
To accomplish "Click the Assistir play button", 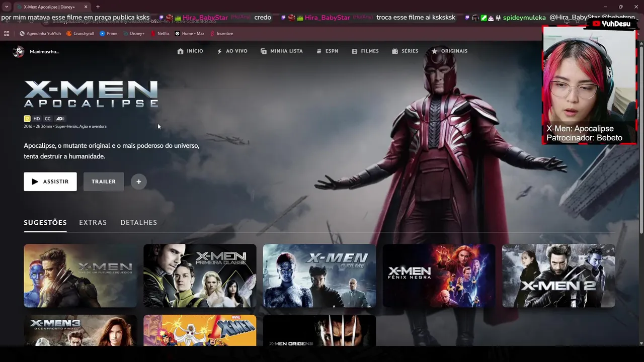I will pyautogui.click(x=50, y=182).
